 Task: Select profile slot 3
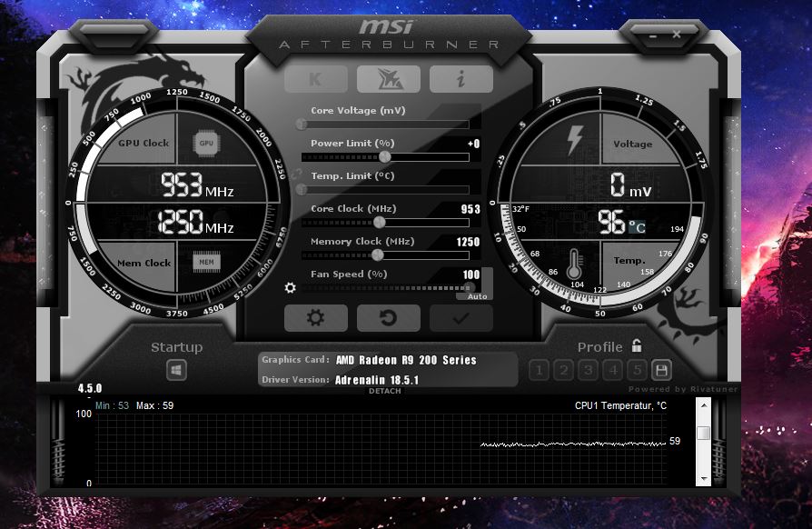click(589, 370)
